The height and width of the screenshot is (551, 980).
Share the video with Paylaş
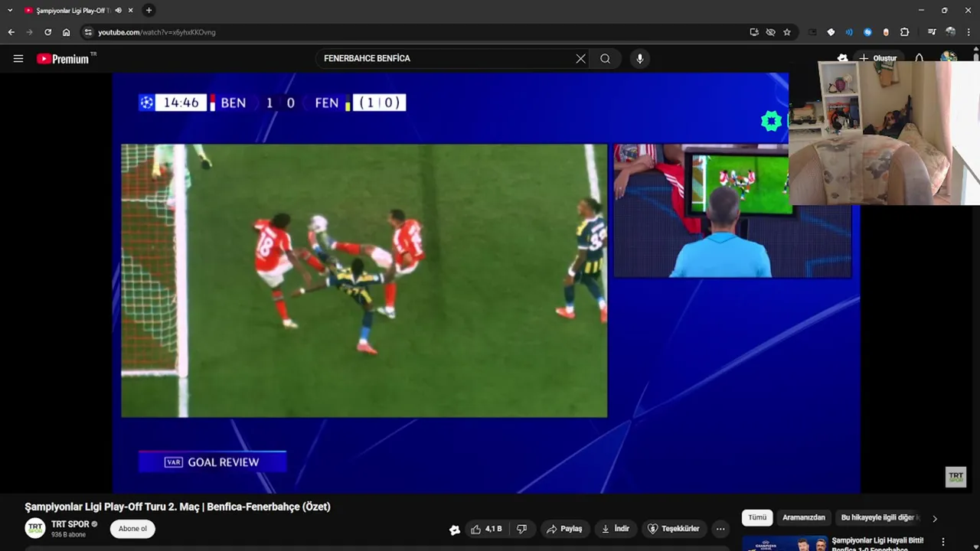point(564,529)
